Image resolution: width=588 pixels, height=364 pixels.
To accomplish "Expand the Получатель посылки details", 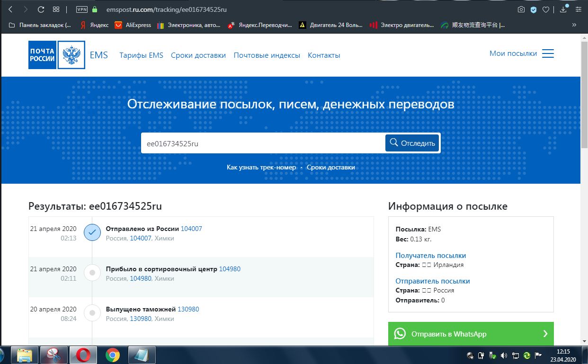I will pos(430,256).
